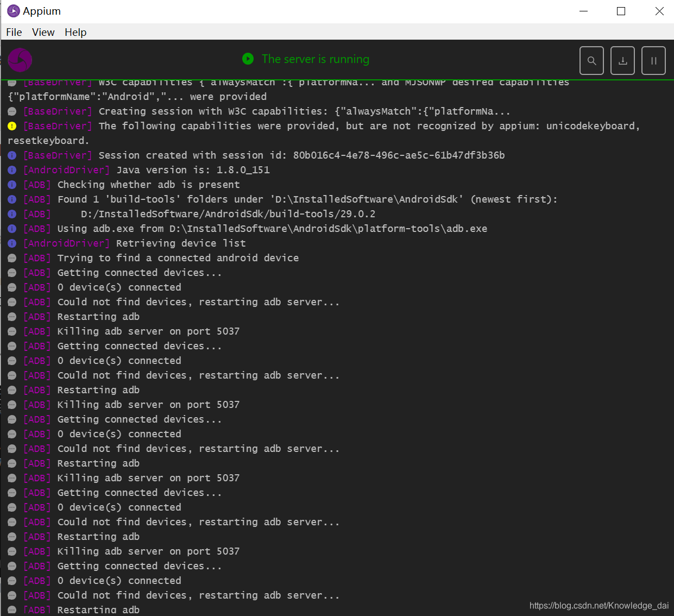The image size is (674, 616).
Task: Click the 'D:/InstalledSoftware/AndroidSdk/build-tools/29.0.2' path line
Action: 228,214
